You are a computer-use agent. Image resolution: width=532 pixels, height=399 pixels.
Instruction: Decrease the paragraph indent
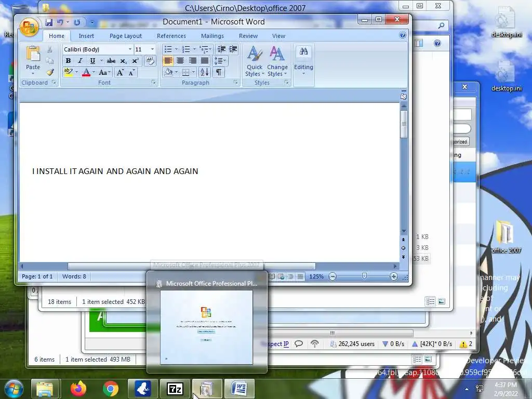pos(221,49)
